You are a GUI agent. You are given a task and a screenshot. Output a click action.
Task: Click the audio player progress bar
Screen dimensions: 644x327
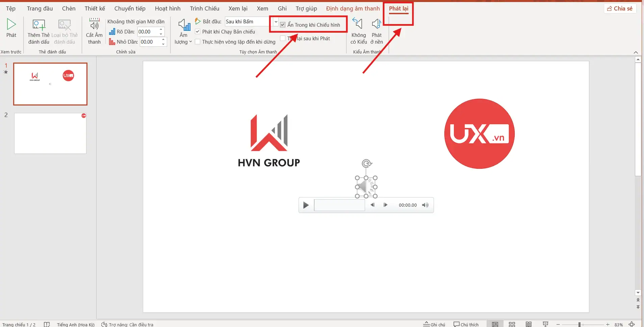(339, 205)
